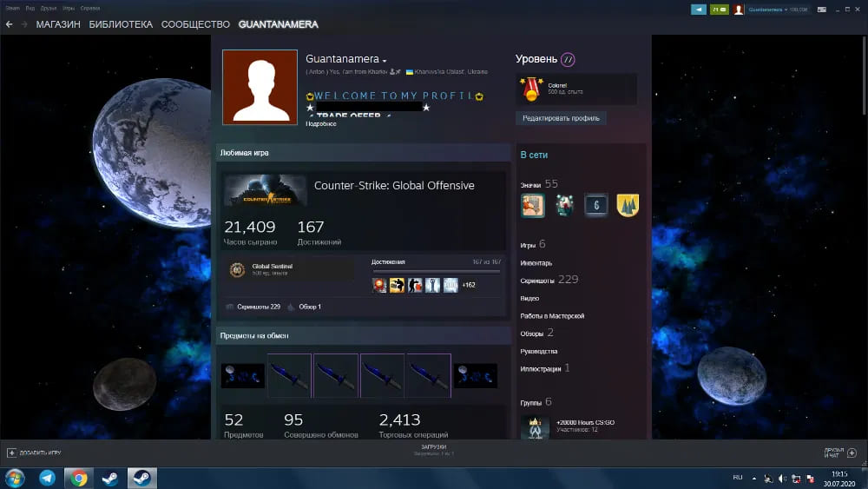Open the Видео link
This screenshot has height=489, width=868.
(x=529, y=299)
